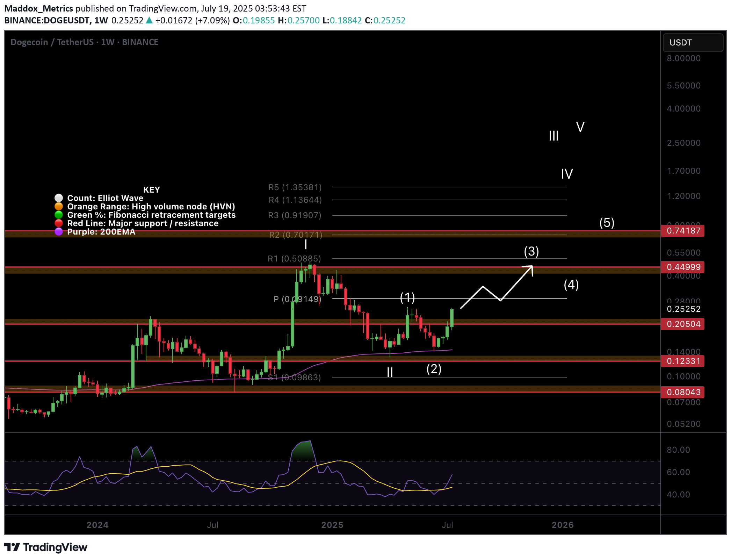Click the Roman numeral V wave label
Screen dimensions: 731x560
(580, 127)
